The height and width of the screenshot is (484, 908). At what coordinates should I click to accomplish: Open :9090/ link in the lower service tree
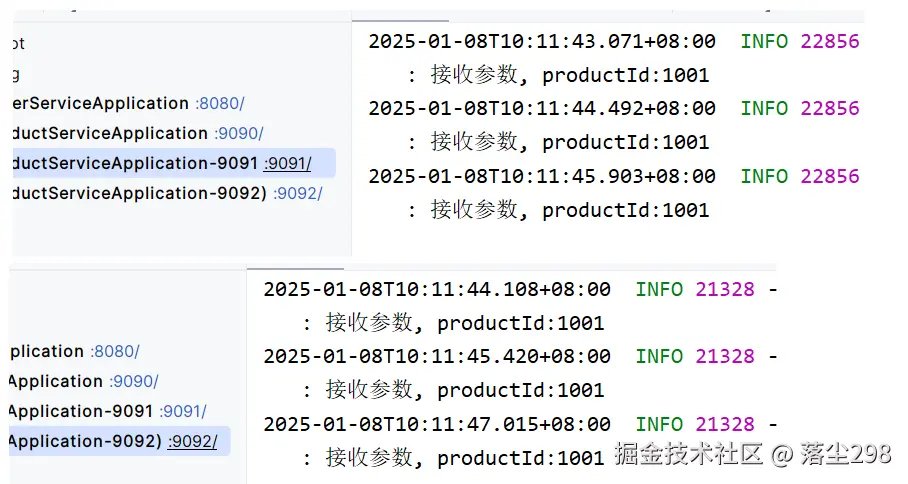[x=133, y=381]
